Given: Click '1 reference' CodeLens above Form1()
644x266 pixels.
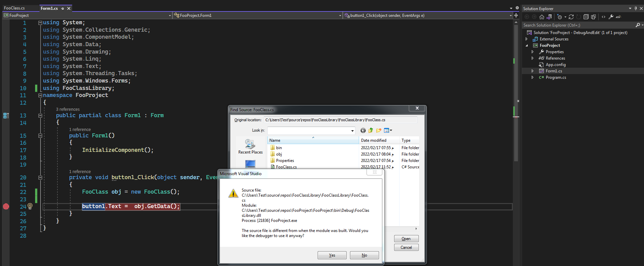Looking at the screenshot, I should (x=80, y=130).
